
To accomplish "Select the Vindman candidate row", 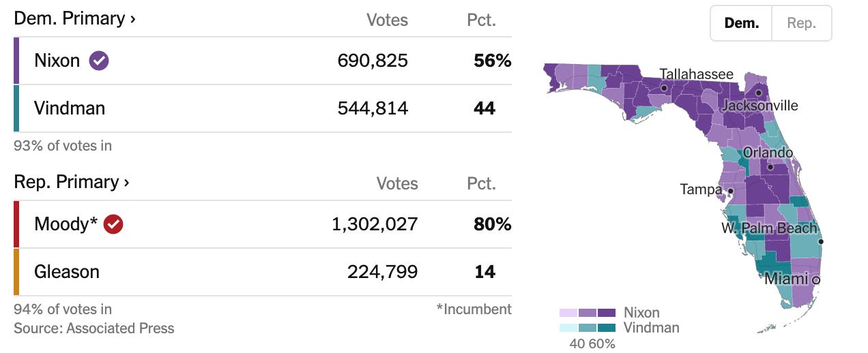I will (x=263, y=108).
